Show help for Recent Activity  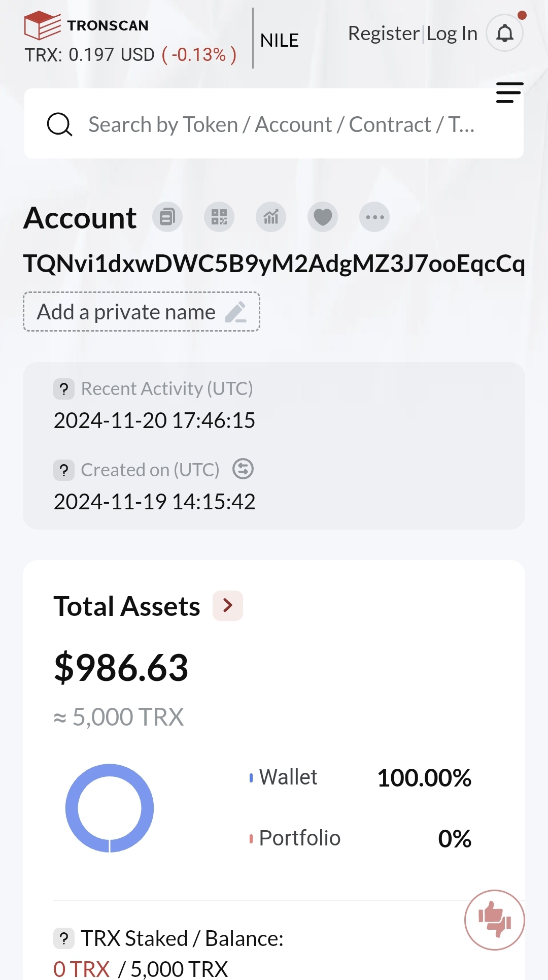point(64,389)
